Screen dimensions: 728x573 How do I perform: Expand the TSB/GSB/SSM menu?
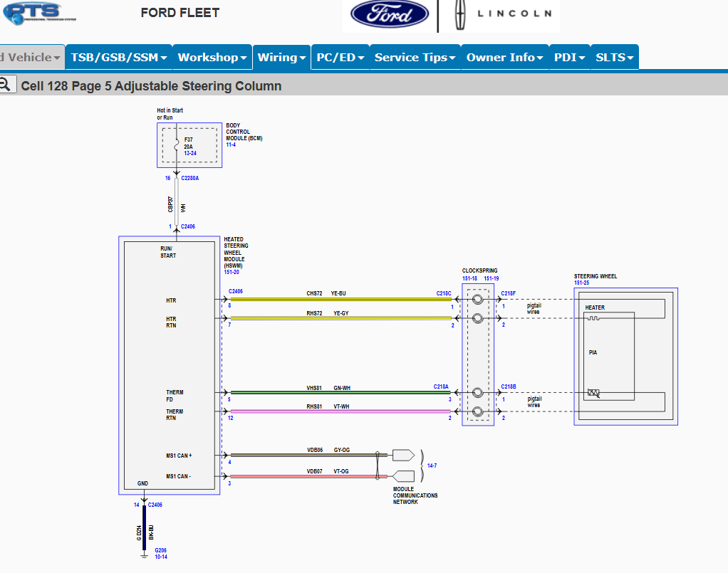(119, 58)
